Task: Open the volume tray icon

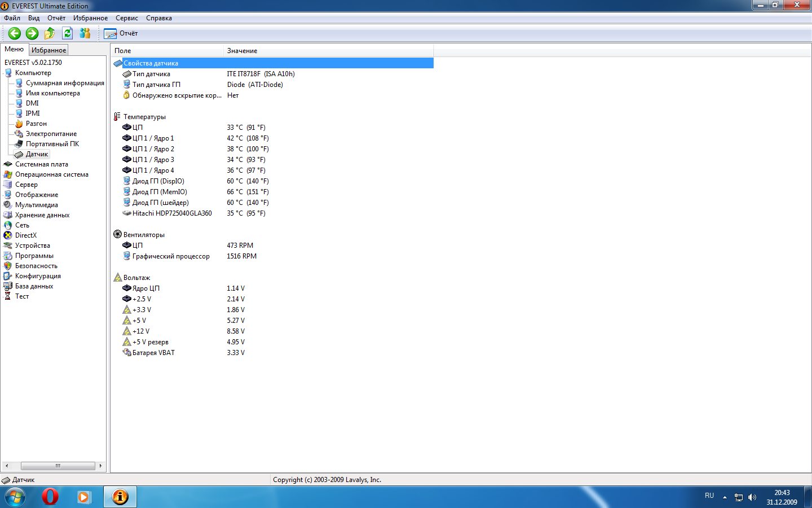Action: (x=752, y=497)
